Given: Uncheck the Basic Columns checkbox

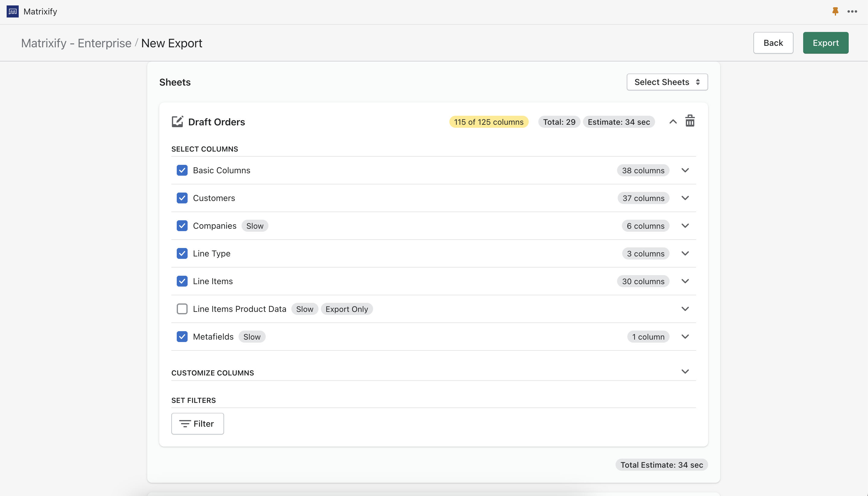Looking at the screenshot, I should (182, 170).
